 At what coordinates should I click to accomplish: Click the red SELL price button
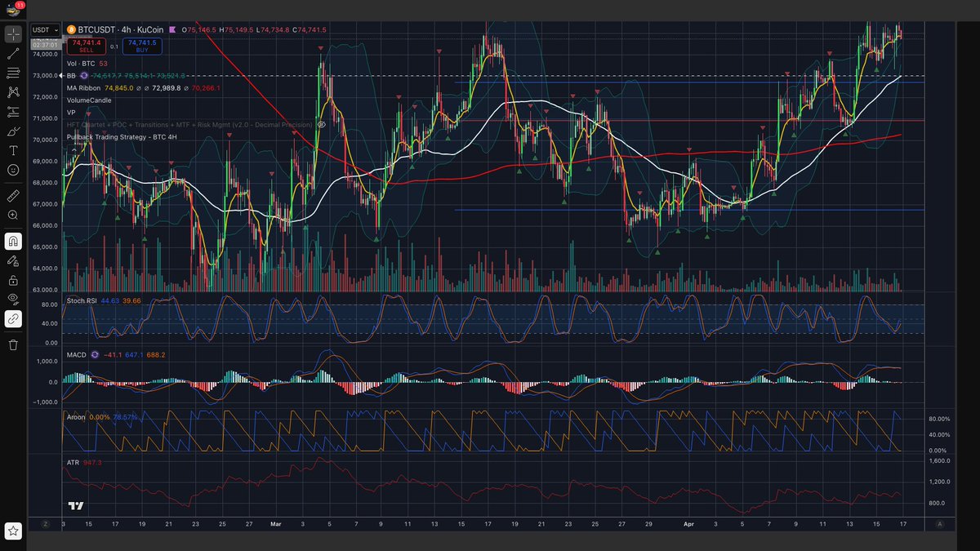86,46
